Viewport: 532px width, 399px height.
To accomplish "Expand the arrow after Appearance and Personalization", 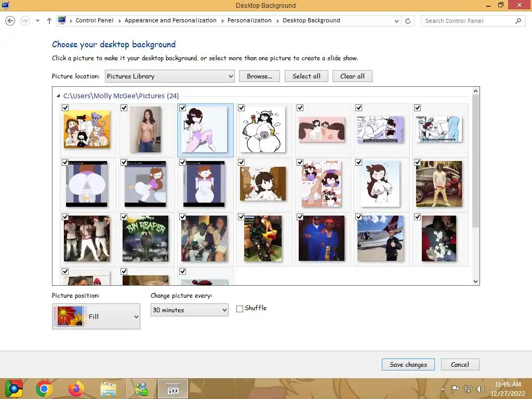I will [222, 21].
